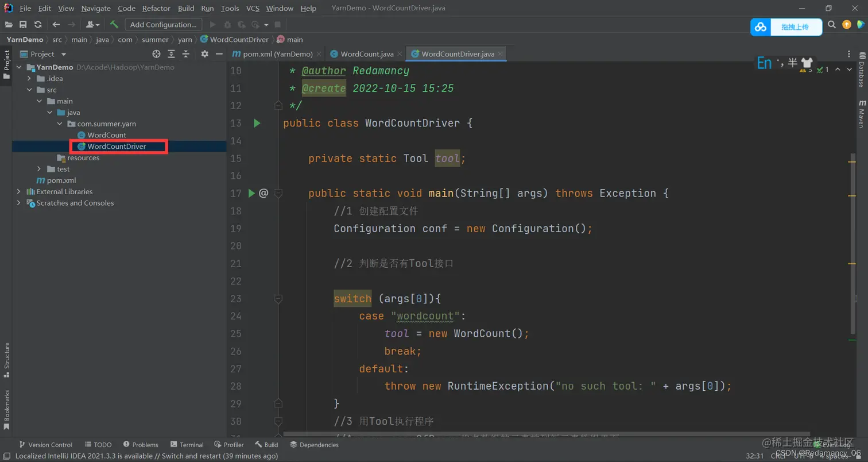Toggle the Version Control tool window
The width and height of the screenshot is (868, 462).
[45, 445]
